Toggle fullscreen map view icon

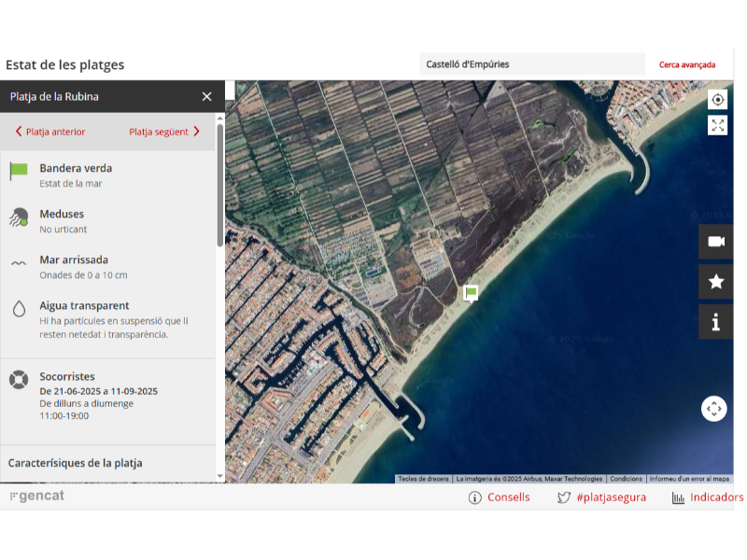(x=717, y=125)
